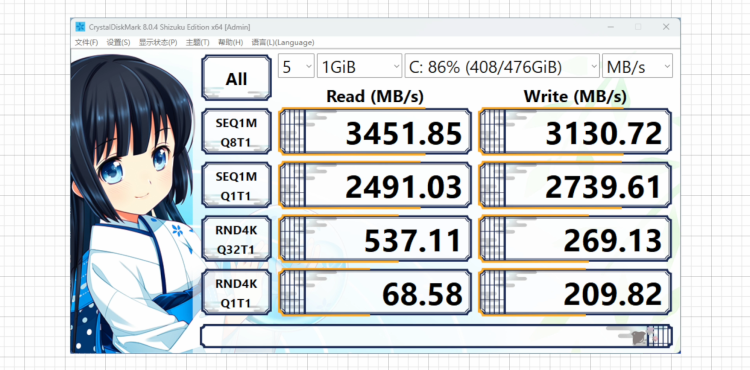Start the SEQ1M Q8T1 test
Image resolution: width=750 pixels, height=370 pixels.
coord(236,131)
